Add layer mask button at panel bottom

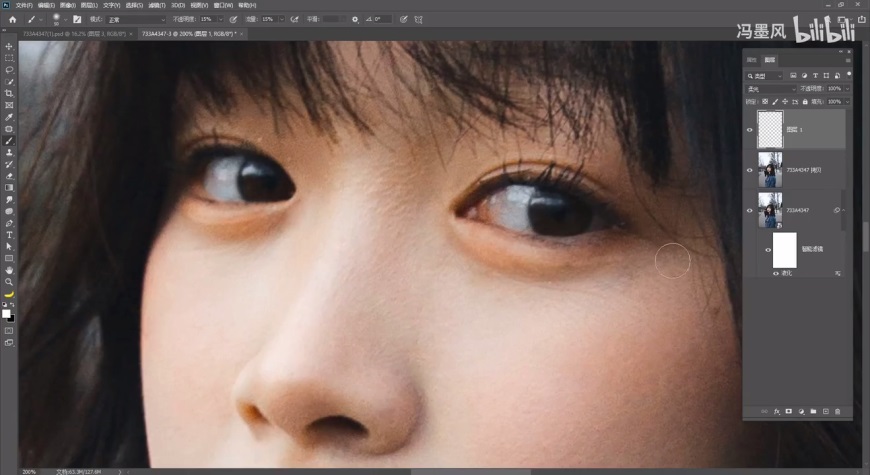(788, 412)
